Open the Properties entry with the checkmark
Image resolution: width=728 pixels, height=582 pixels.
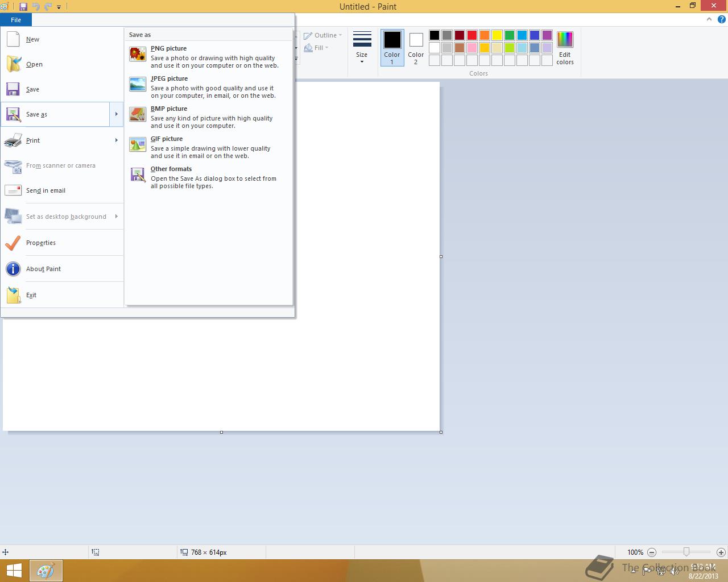[x=62, y=243]
